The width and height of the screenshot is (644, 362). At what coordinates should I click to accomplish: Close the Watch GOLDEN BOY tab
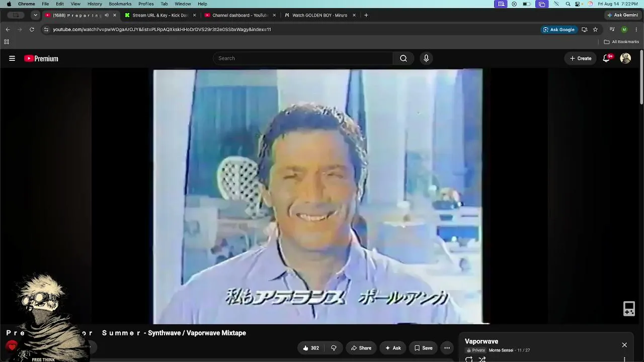[x=354, y=15]
